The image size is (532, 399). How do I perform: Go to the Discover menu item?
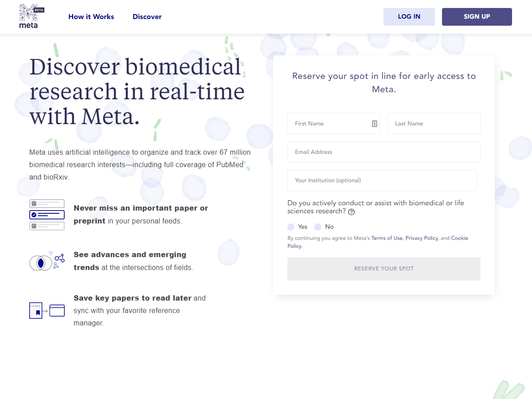point(147,17)
